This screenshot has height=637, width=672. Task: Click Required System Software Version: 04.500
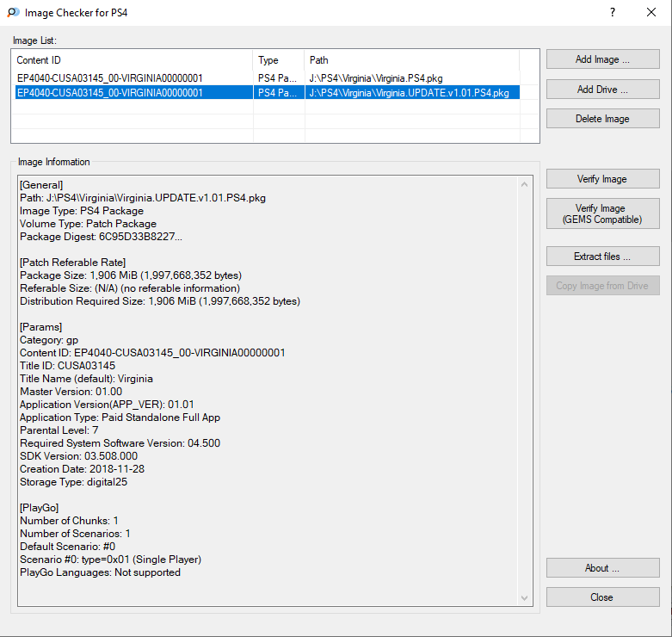pyautogui.click(x=120, y=442)
